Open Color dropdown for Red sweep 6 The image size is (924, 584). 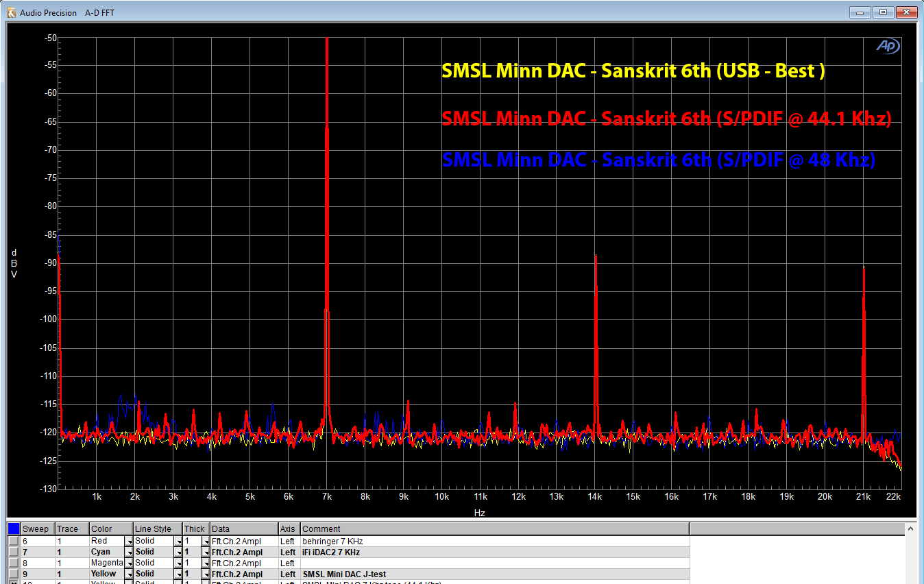click(x=128, y=542)
